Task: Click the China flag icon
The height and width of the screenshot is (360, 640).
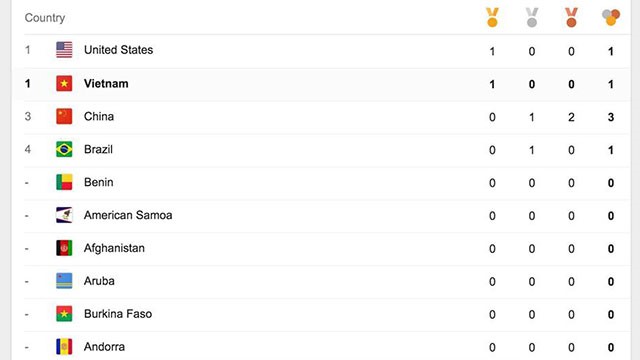Action: pyautogui.click(x=64, y=116)
